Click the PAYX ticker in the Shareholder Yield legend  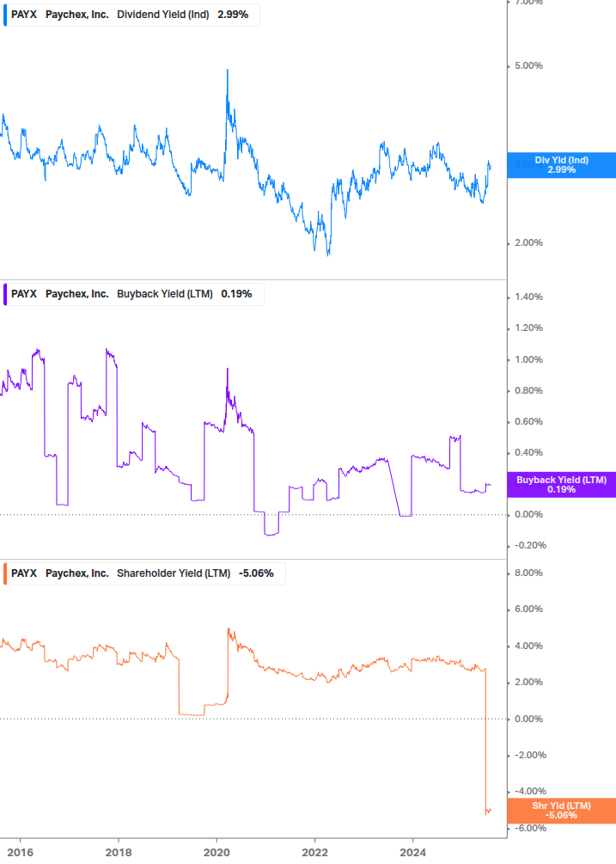24,573
